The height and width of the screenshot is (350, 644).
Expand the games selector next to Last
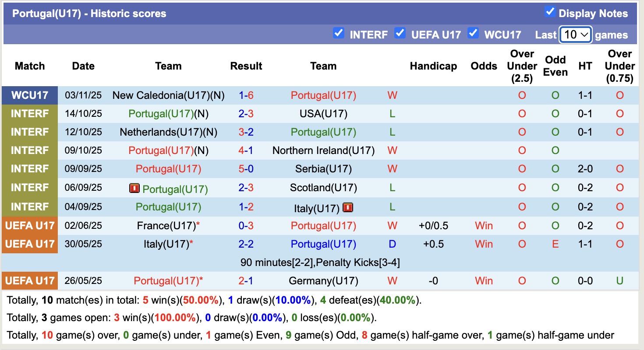(x=576, y=34)
